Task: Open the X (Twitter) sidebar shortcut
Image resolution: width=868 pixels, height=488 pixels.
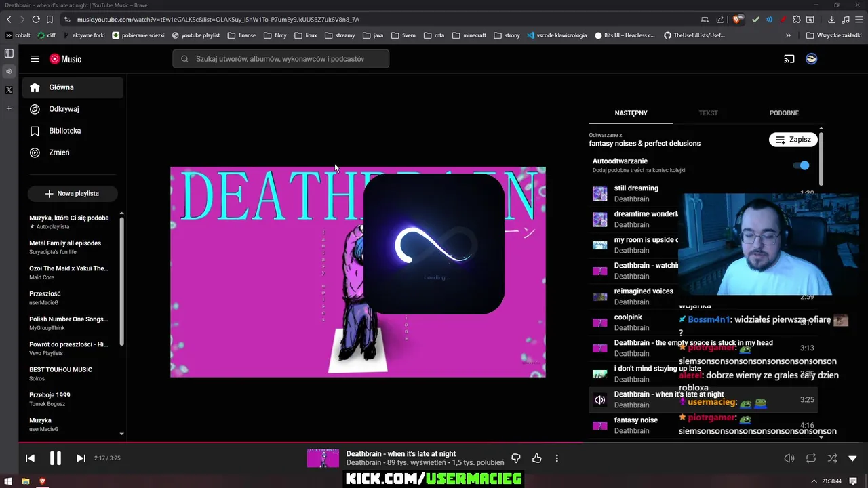Action: tap(9, 89)
